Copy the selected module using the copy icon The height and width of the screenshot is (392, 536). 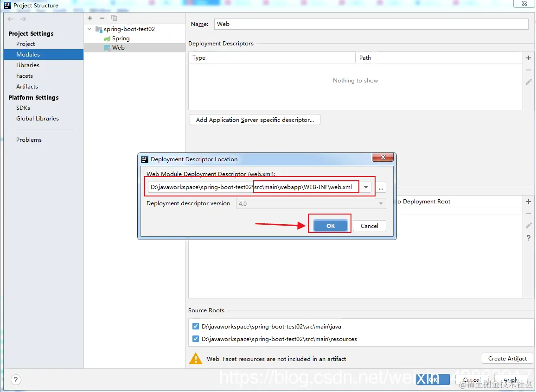pyautogui.click(x=114, y=18)
